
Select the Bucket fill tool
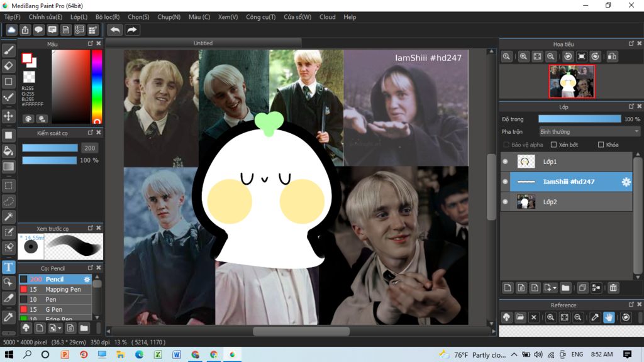point(9,151)
